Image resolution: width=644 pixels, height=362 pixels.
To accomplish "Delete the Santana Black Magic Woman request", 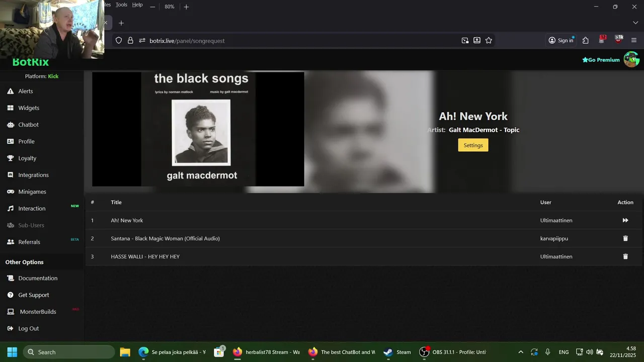I will 625,238.
